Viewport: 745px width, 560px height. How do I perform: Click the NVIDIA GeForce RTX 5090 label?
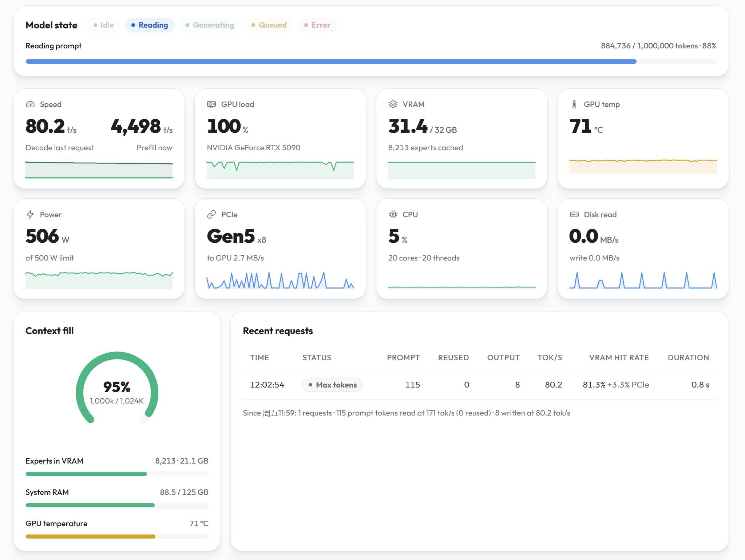tap(254, 148)
